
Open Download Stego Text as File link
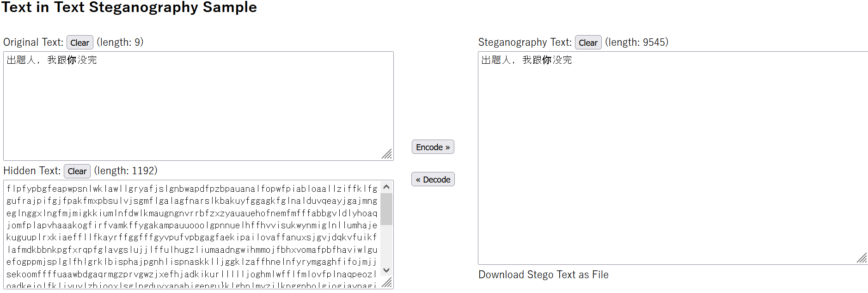tap(544, 275)
